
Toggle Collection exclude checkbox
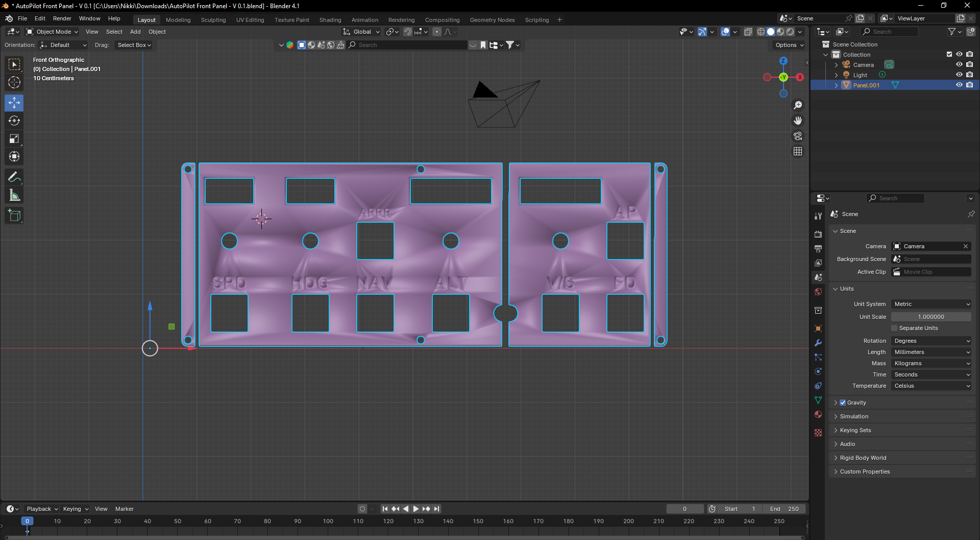pos(949,54)
